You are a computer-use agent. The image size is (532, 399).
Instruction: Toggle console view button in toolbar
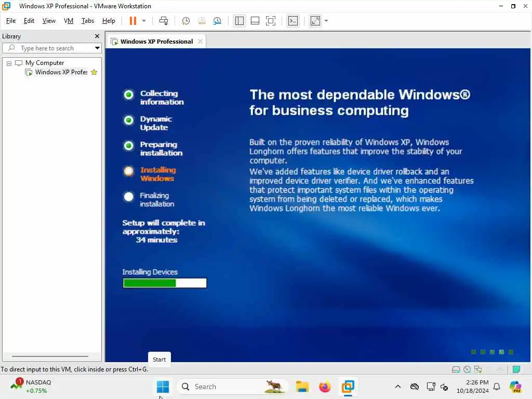point(293,21)
